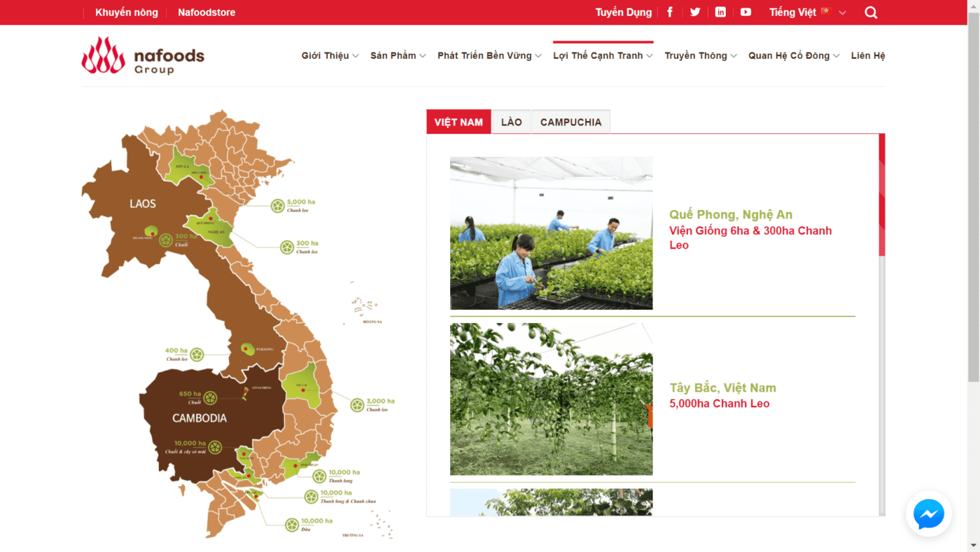This screenshot has height=552, width=980.
Task: Click the browser page vertical scrollbar
Action: (973, 196)
